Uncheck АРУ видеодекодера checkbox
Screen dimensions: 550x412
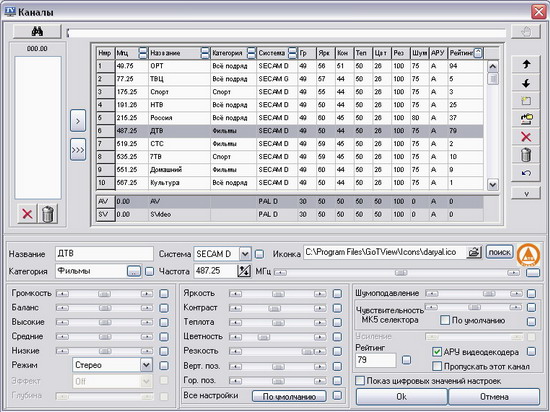(x=437, y=352)
